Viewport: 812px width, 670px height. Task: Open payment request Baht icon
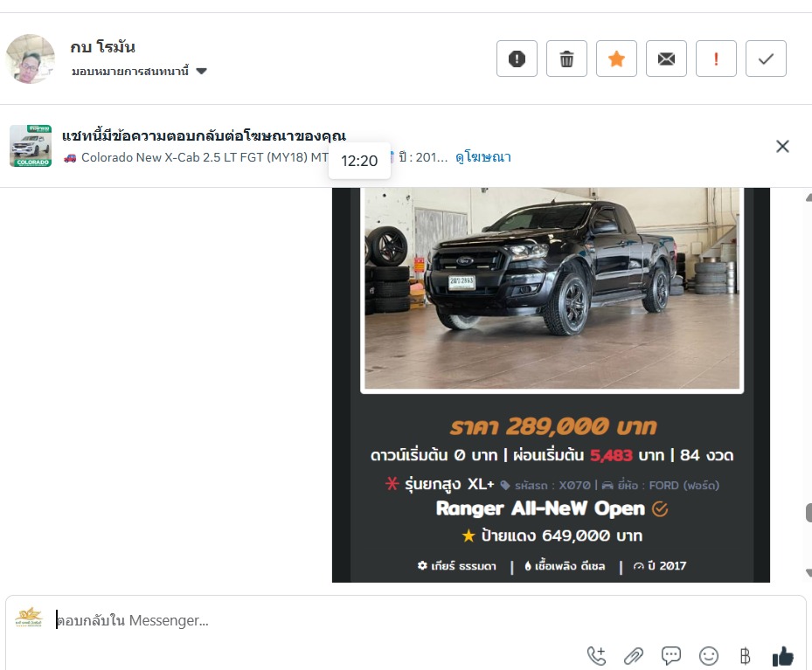746,656
